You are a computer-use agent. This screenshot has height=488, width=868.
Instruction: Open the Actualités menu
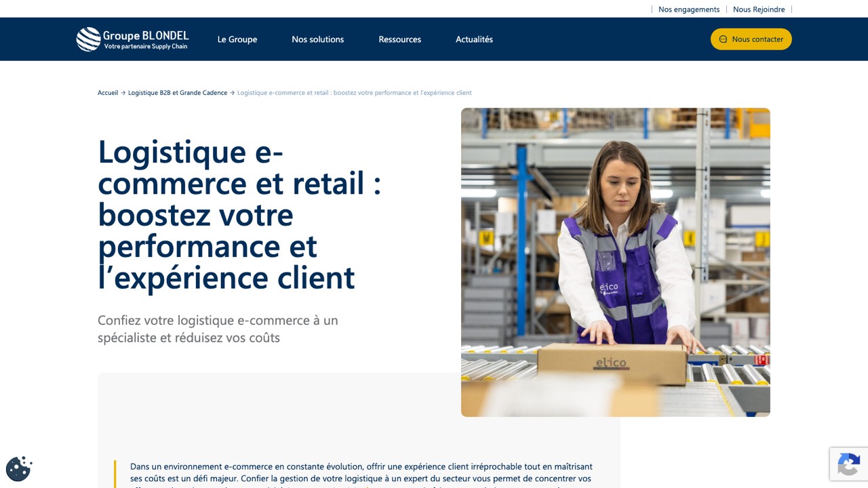click(474, 39)
